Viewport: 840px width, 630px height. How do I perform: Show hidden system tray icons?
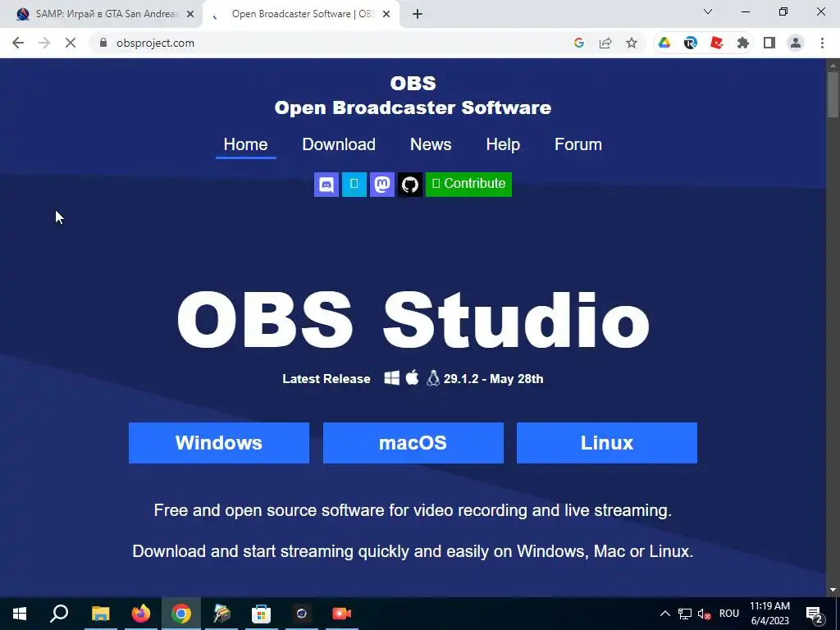coord(664,614)
